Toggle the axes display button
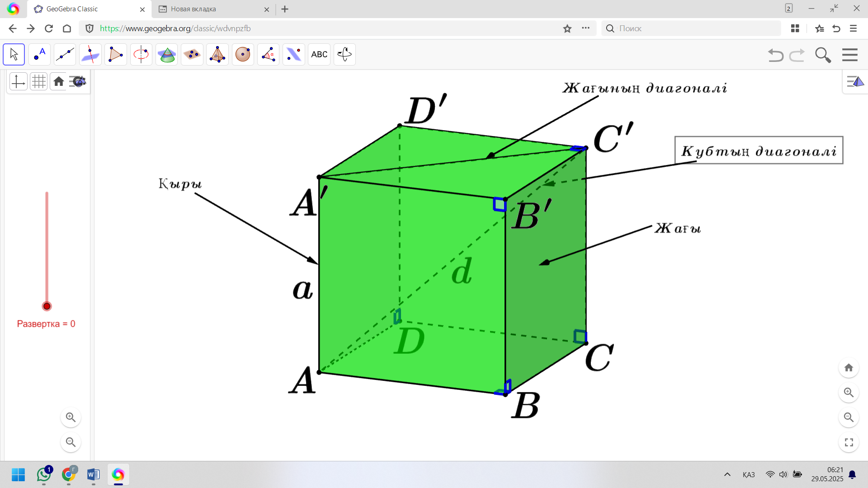 (x=18, y=81)
